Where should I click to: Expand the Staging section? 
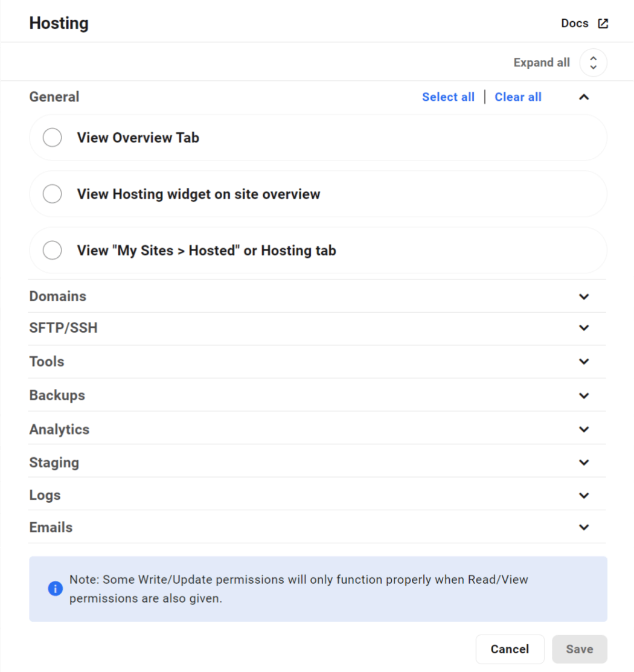coord(583,462)
